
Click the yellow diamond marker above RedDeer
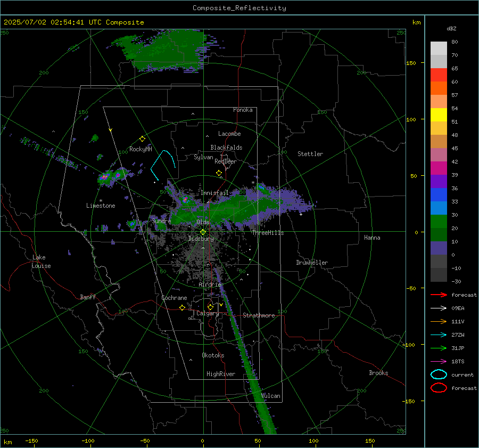[219, 173]
